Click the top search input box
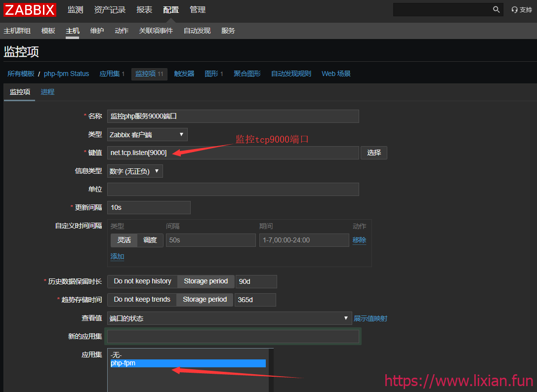Viewport: 537px width, 392px height. pyautogui.click(x=443, y=9)
